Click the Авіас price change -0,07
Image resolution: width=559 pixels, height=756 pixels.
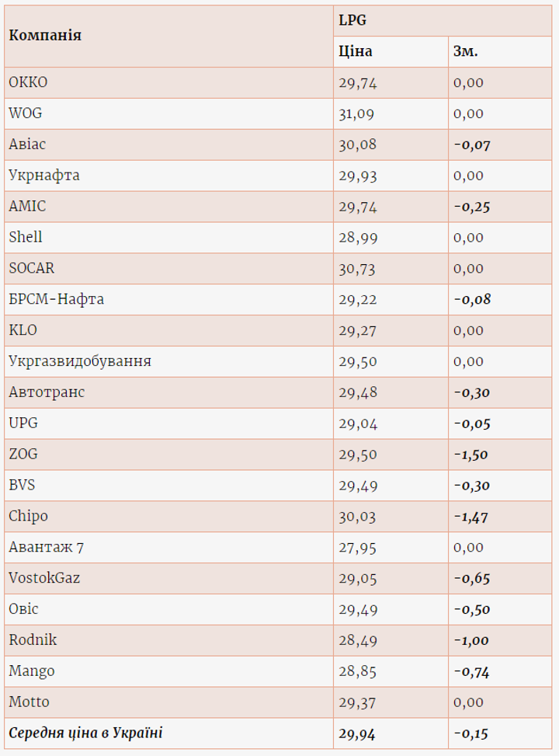(471, 145)
